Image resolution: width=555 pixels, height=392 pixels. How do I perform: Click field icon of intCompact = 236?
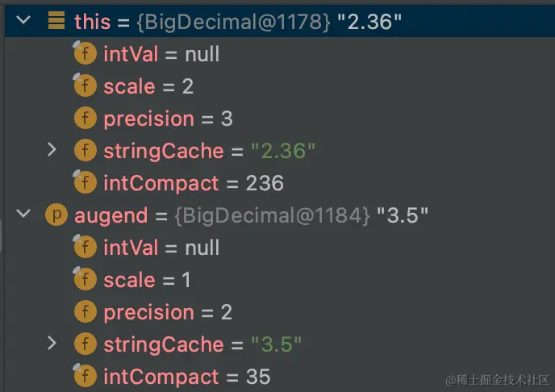(x=85, y=181)
